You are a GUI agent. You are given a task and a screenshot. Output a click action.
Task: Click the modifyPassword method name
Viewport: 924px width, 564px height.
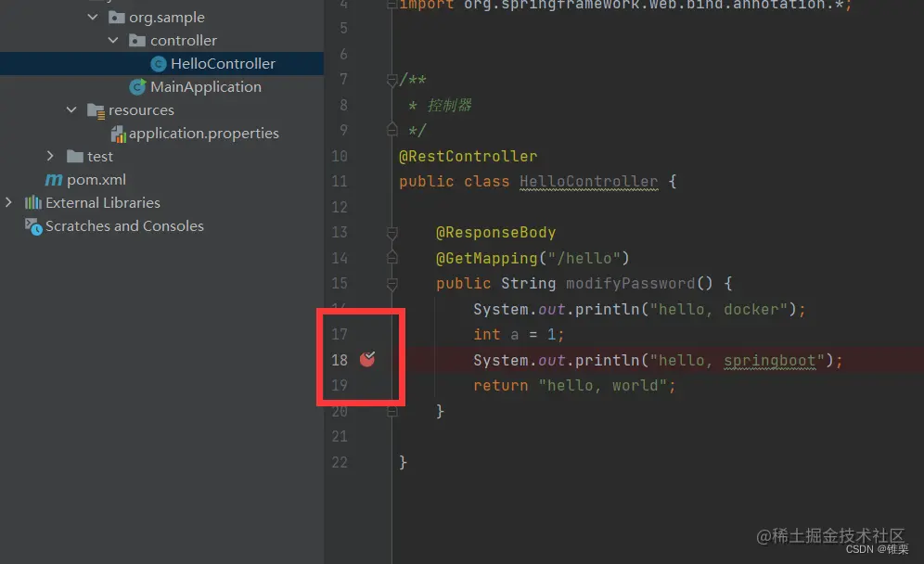pyautogui.click(x=630, y=284)
